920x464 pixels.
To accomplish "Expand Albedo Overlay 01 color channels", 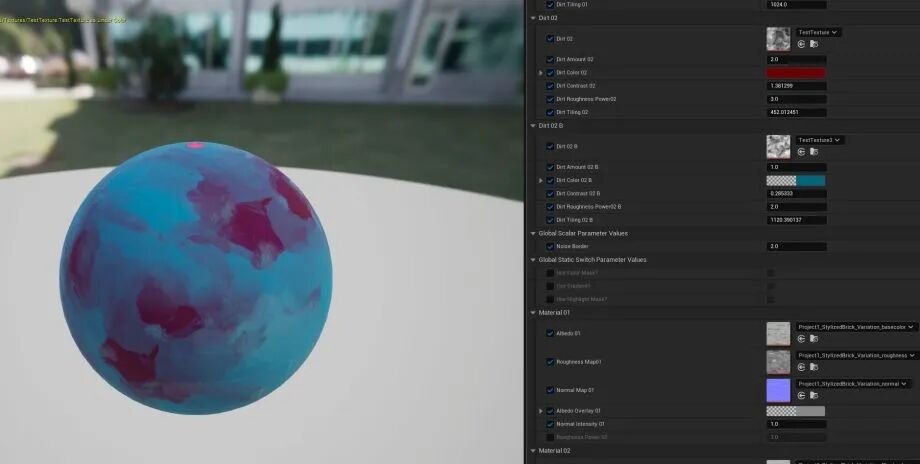I will 541,411.
